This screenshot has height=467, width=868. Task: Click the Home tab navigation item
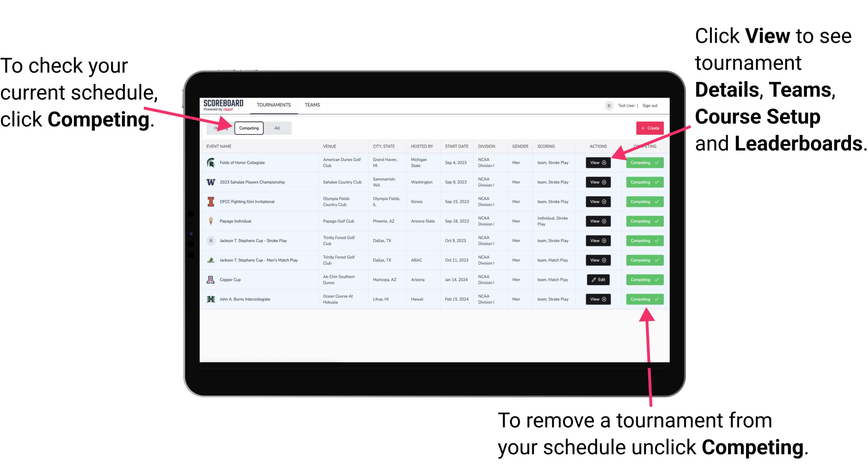coord(220,128)
